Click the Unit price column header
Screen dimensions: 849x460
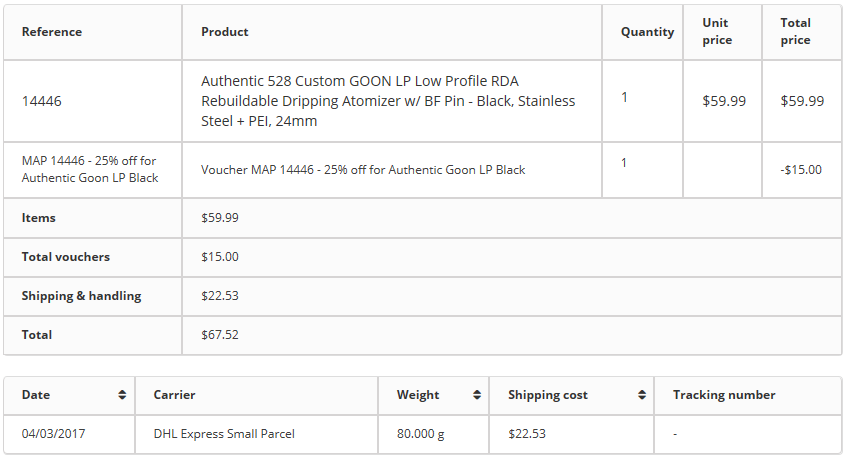[x=717, y=32]
